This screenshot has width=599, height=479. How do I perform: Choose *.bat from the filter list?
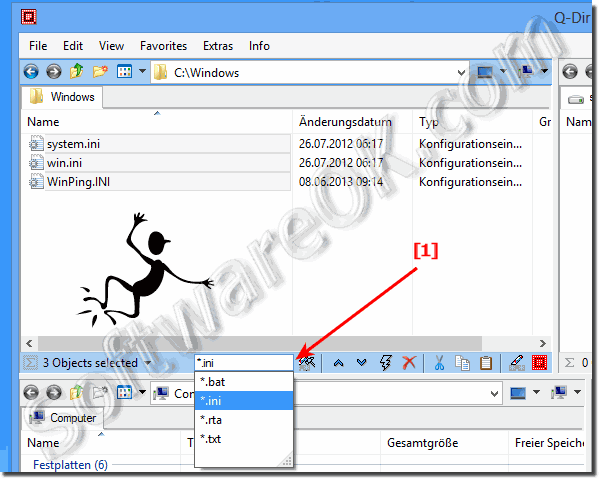coord(244,382)
